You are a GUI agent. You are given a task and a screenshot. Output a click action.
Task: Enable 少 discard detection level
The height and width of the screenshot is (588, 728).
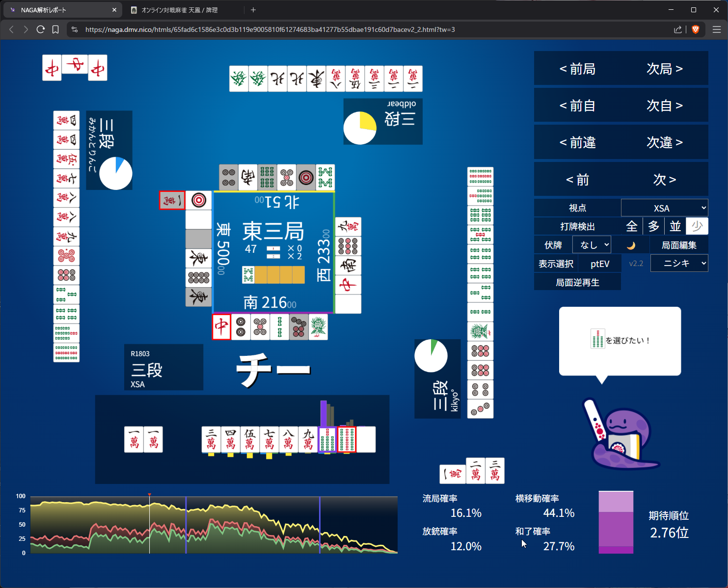697,226
